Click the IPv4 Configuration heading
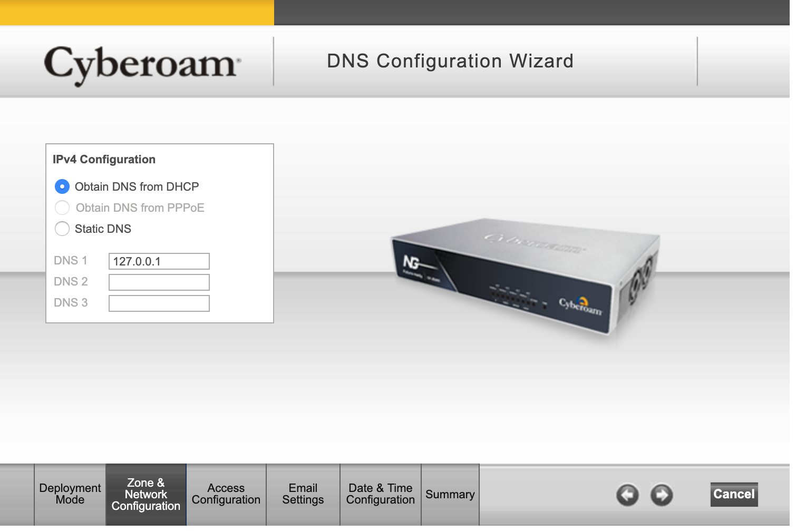This screenshot has height=532, width=796. coord(104,160)
